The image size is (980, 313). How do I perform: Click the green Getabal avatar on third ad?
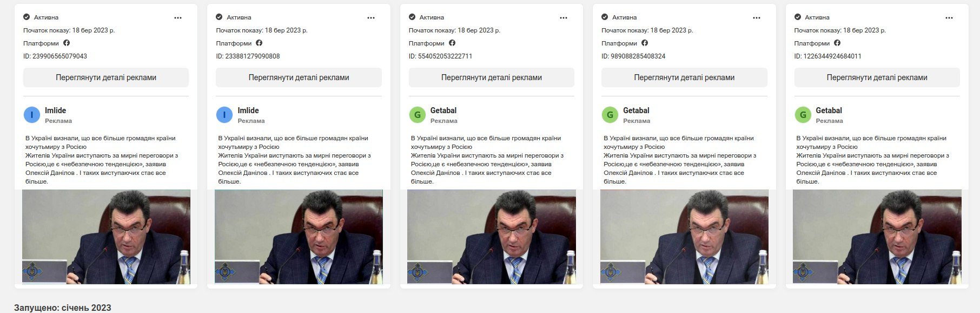pos(417,115)
